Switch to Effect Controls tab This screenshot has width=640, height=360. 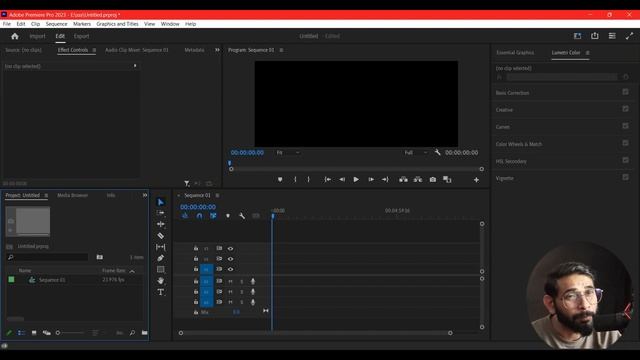73,50
